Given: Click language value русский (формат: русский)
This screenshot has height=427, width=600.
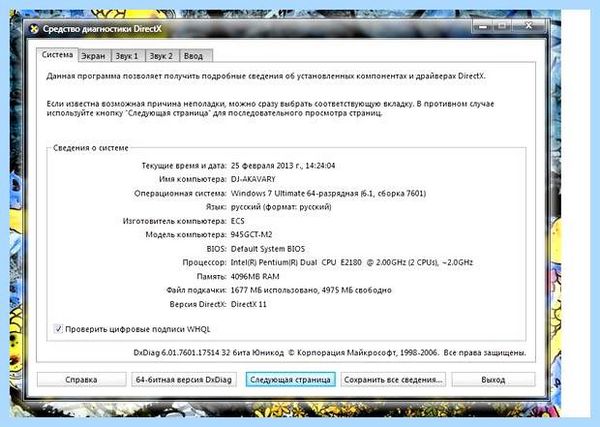Looking at the screenshot, I should point(281,207).
